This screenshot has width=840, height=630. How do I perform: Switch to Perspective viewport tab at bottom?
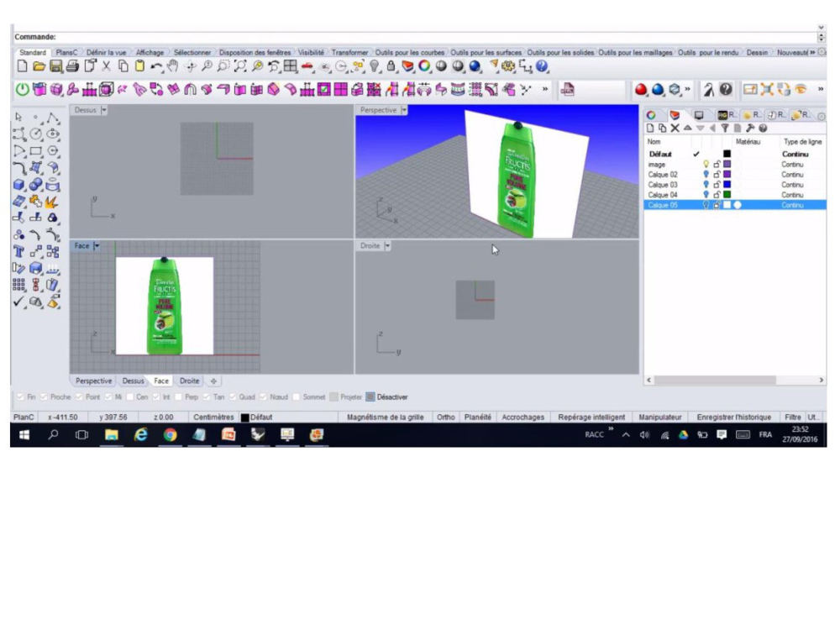tap(94, 381)
